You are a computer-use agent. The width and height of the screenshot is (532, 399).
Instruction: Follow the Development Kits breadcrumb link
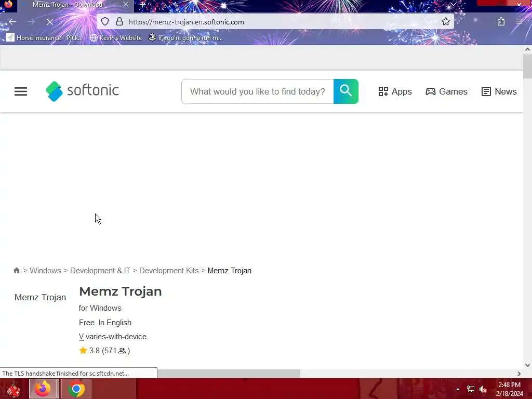169,271
